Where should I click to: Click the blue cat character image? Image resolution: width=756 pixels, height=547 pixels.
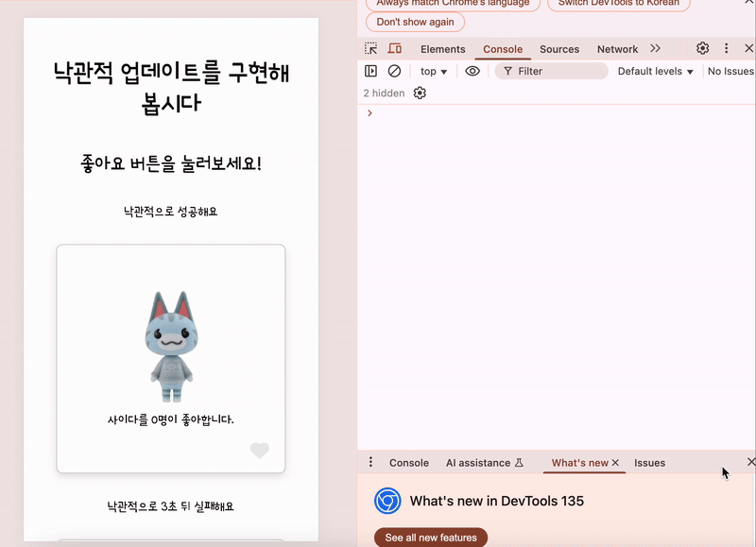point(171,346)
